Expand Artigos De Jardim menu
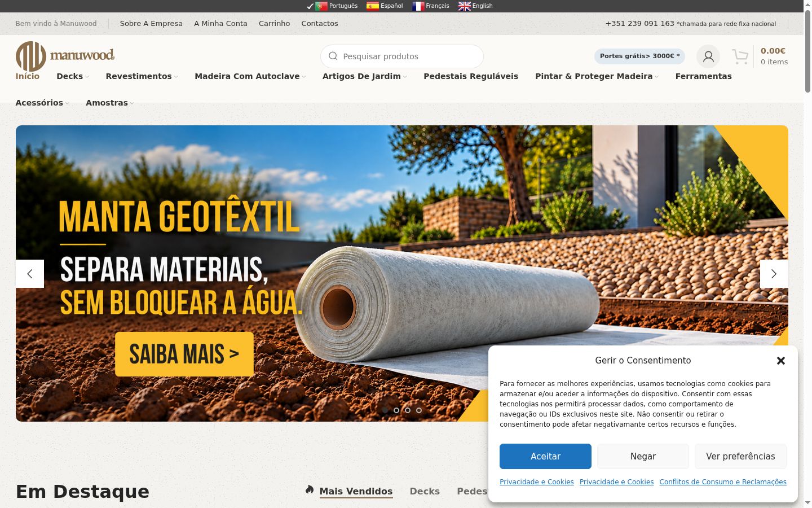This screenshot has height=508, width=812. coord(364,76)
